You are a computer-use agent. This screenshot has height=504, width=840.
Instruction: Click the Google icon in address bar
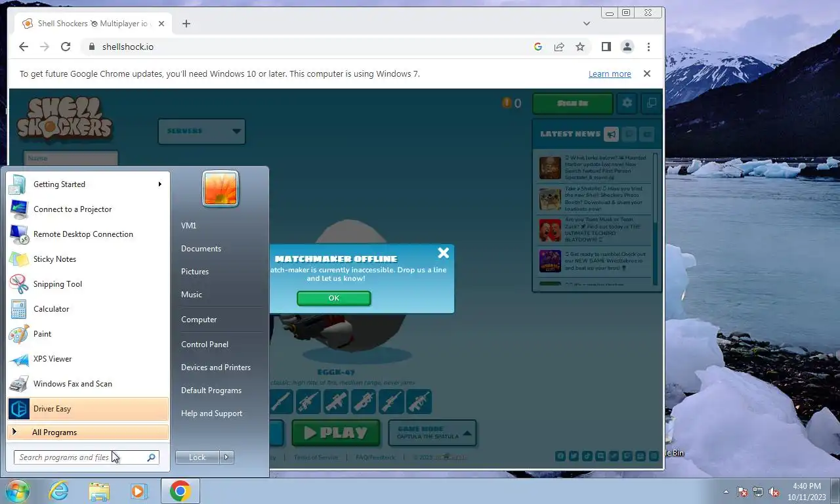tap(538, 47)
